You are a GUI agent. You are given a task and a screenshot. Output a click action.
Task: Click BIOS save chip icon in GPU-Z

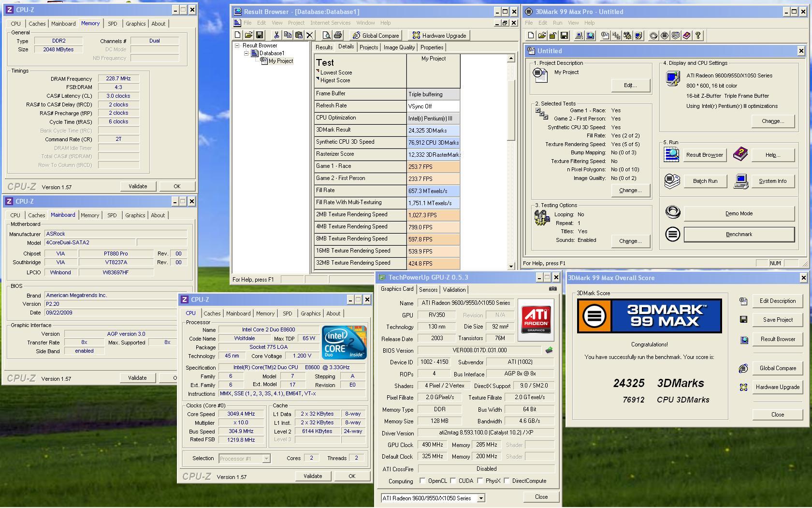[x=549, y=350]
